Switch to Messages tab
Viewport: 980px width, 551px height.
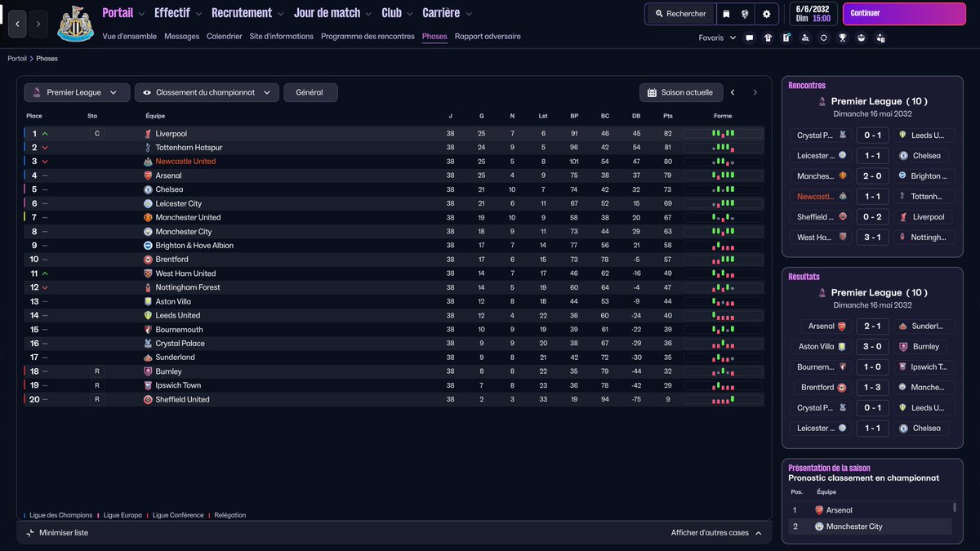click(181, 37)
